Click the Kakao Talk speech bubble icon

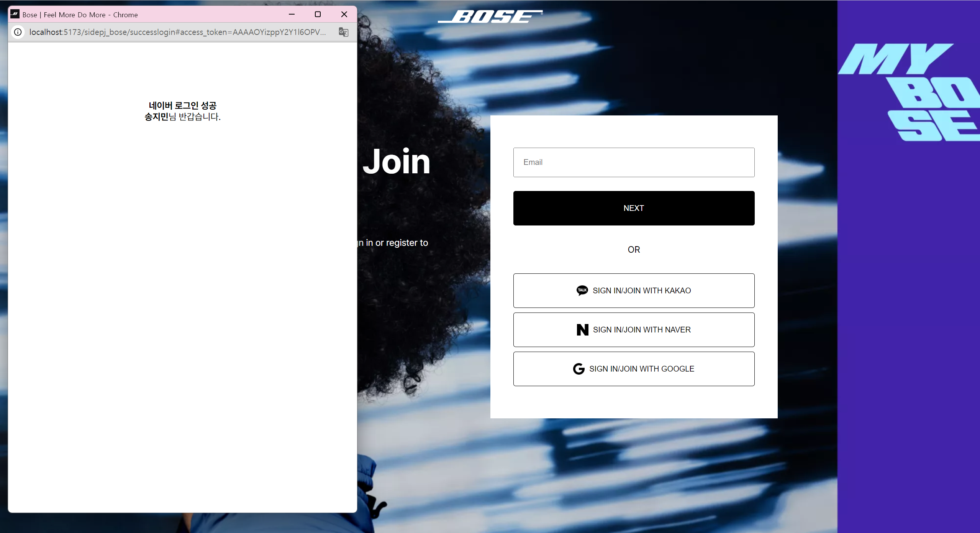coord(582,291)
